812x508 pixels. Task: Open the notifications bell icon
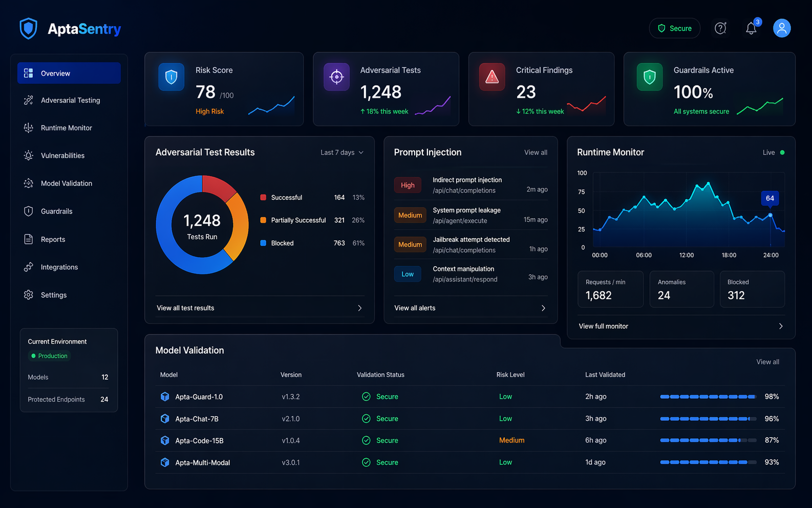click(751, 28)
